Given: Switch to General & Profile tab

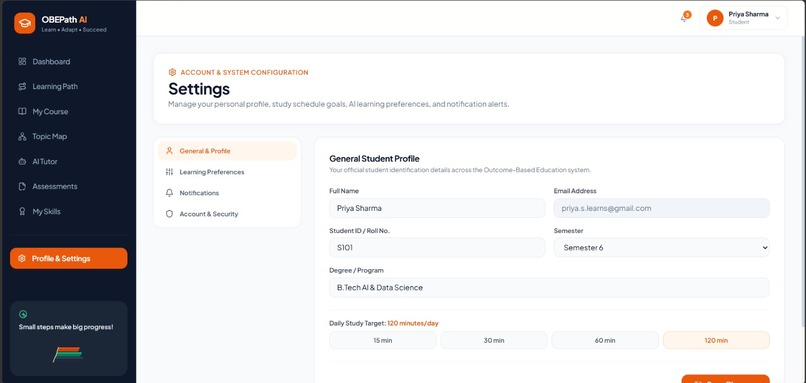Looking at the screenshot, I should pos(227,151).
